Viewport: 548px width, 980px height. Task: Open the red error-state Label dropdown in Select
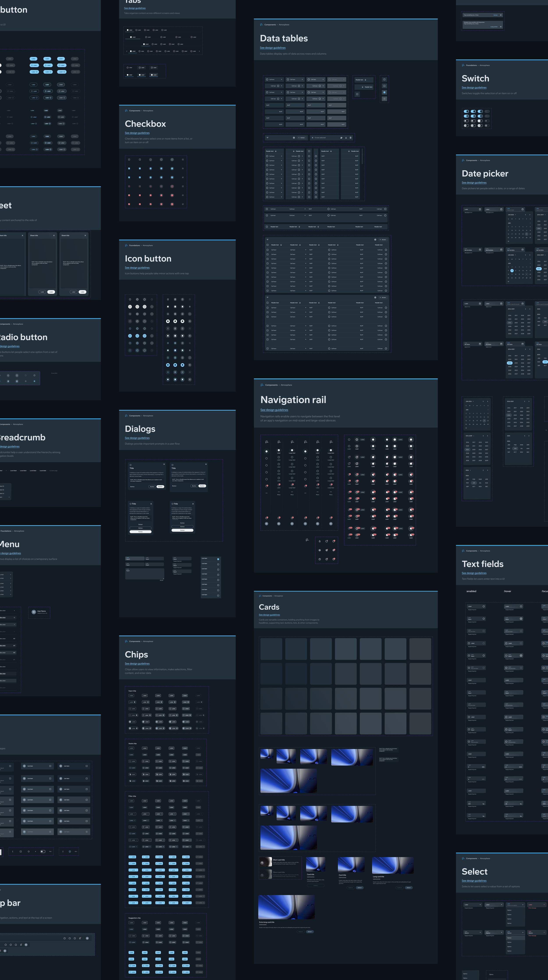tap(537, 905)
